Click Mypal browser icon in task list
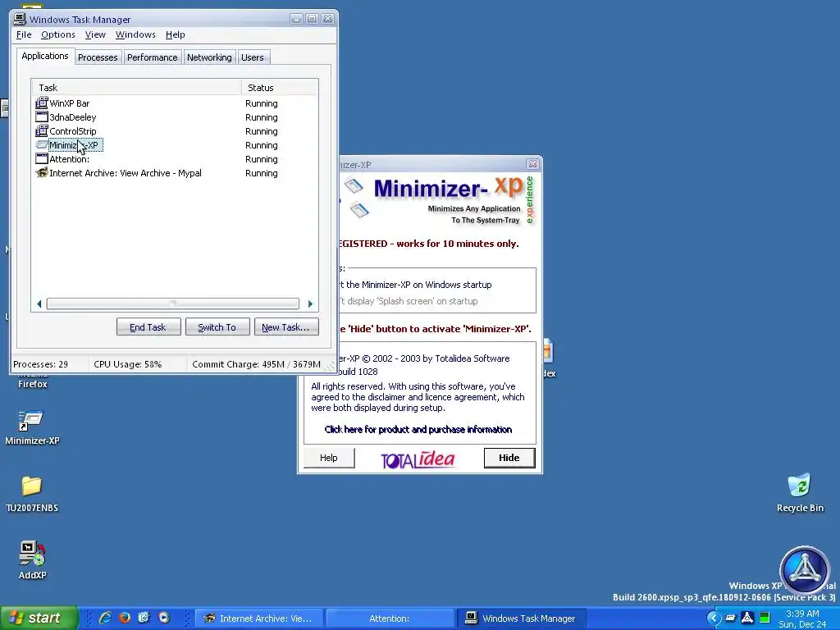The image size is (840, 630). tap(41, 172)
